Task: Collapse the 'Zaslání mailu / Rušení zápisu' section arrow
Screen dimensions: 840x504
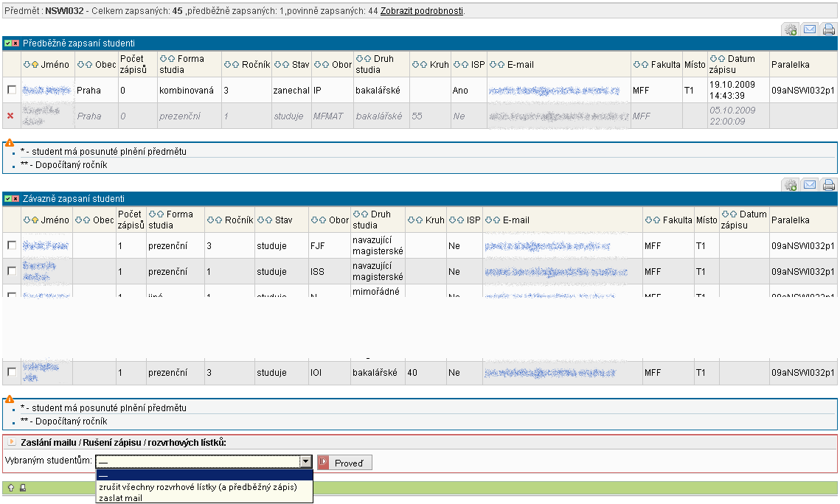Action: pyautogui.click(x=11, y=442)
